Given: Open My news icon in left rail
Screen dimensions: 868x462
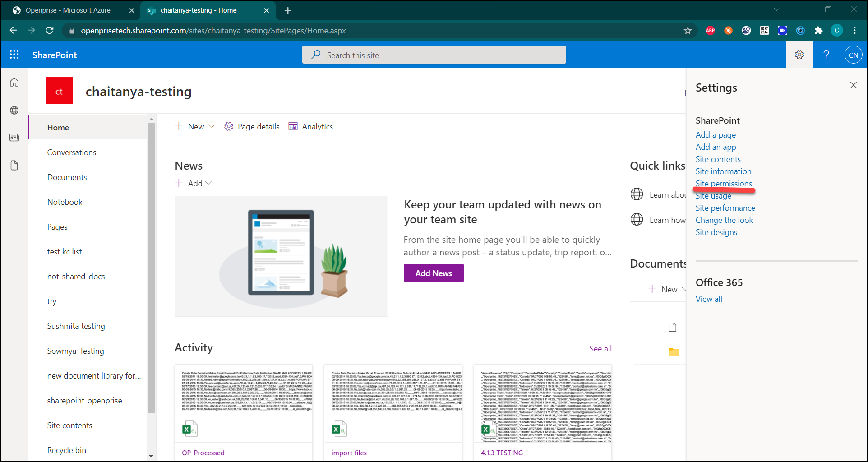Looking at the screenshot, I should [14, 138].
